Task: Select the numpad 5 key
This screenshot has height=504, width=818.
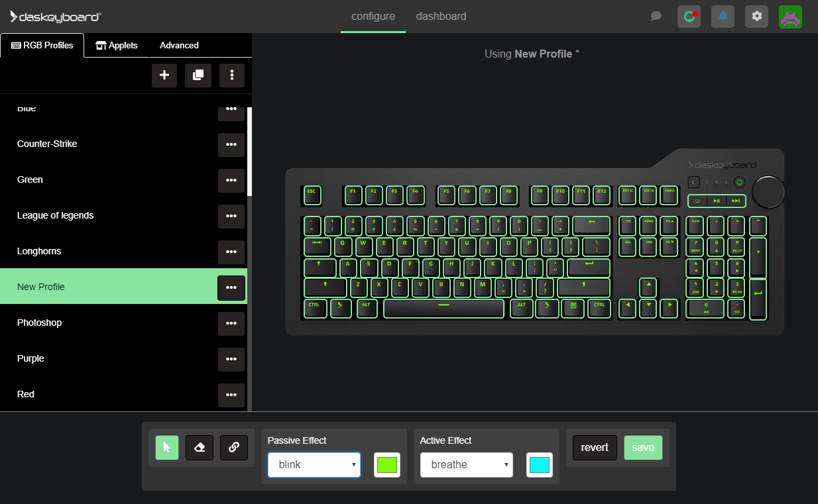Action: pos(716,267)
